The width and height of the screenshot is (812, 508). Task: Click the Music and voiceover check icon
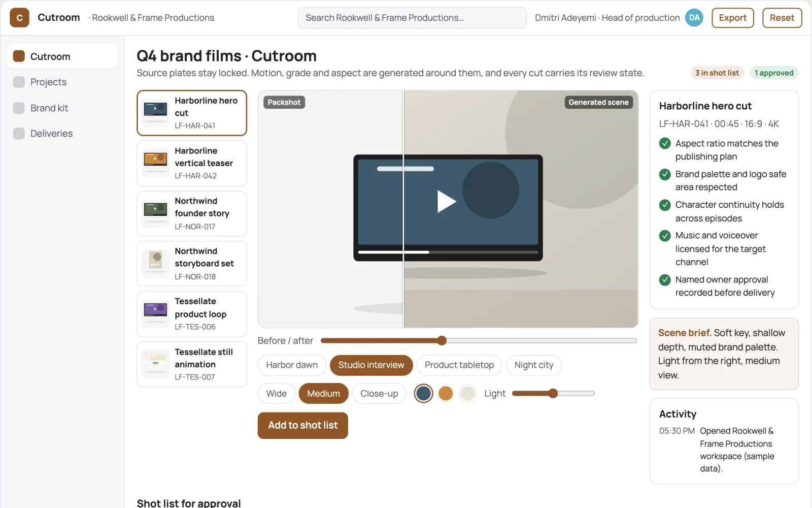pyautogui.click(x=665, y=236)
